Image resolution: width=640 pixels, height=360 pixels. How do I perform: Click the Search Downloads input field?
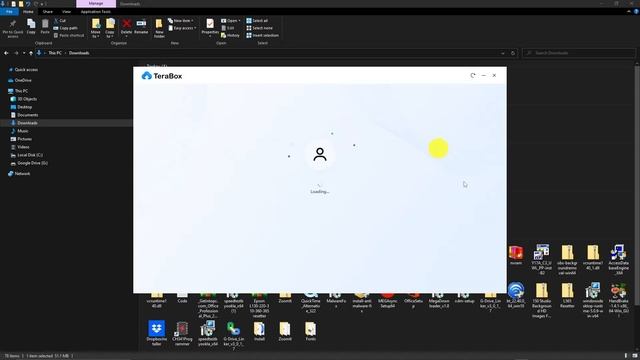click(x=579, y=53)
